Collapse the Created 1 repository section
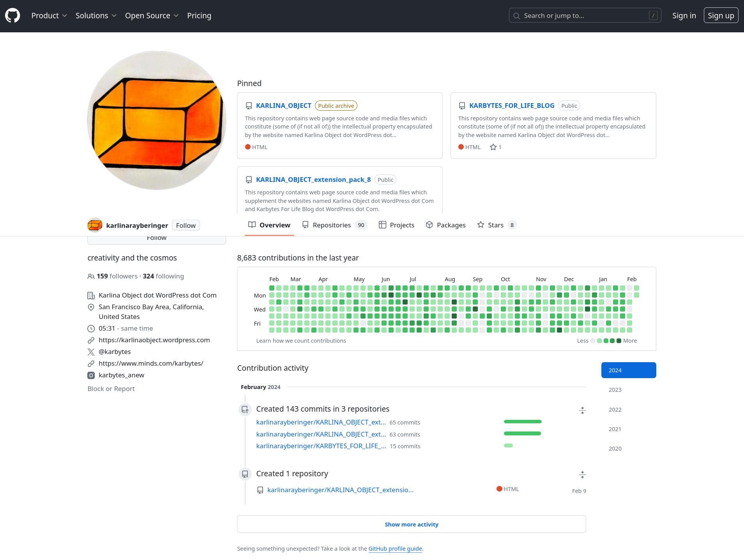744x560 pixels. pyautogui.click(x=582, y=475)
